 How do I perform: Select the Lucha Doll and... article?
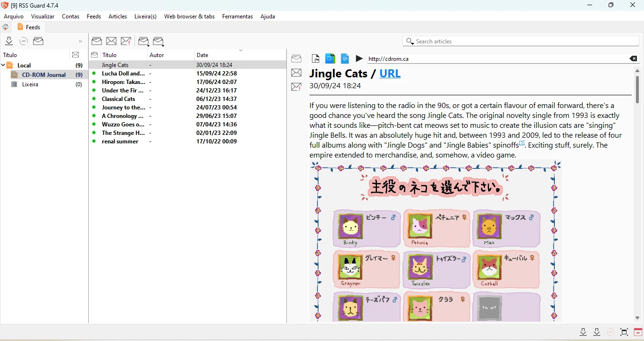pos(188,74)
